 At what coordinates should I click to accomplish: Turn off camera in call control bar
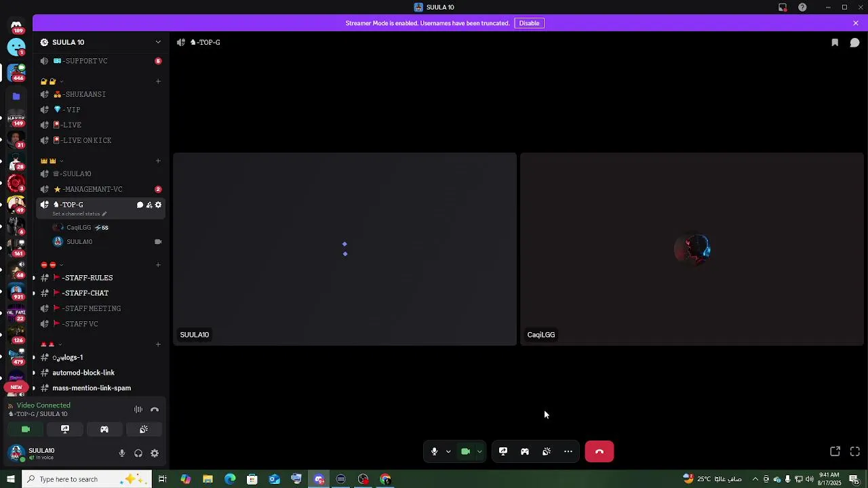pos(466,451)
